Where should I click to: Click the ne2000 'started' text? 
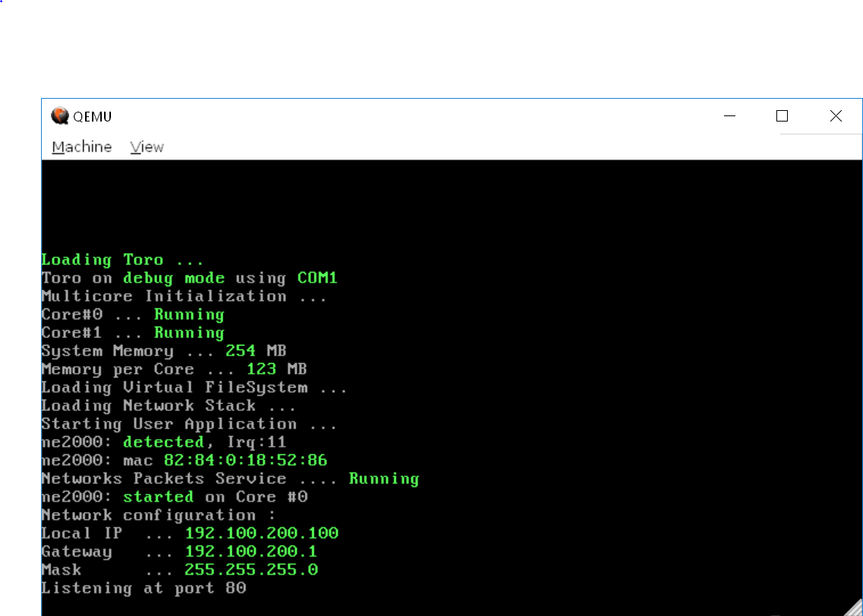tap(159, 497)
